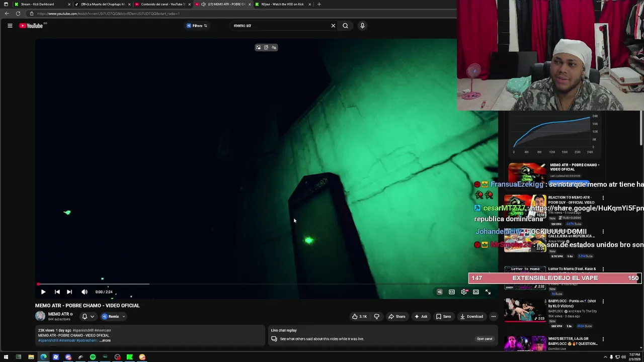Save the video to a playlist

pos(443,316)
